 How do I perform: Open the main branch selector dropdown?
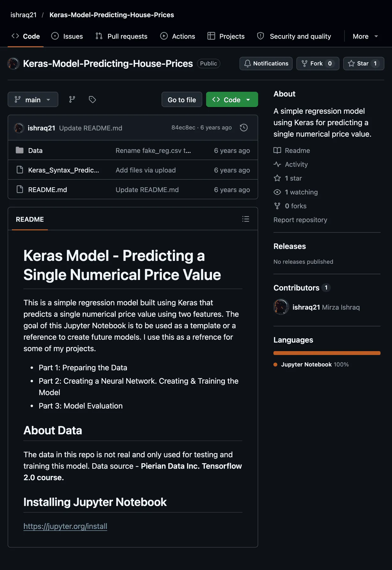(33, 100)
